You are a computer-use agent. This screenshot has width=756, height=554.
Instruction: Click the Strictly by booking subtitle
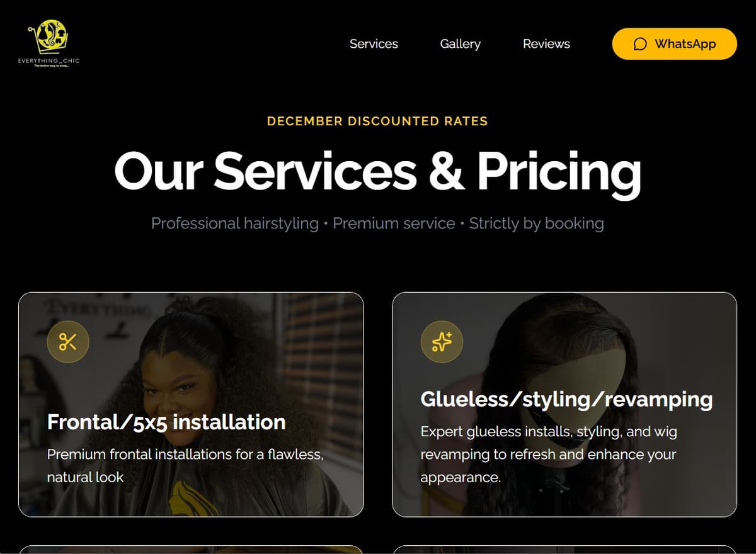(536, 223)
